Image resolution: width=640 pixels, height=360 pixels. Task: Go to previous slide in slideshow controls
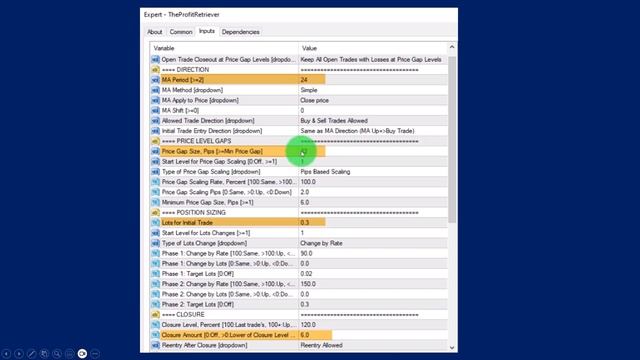(6, 354)
